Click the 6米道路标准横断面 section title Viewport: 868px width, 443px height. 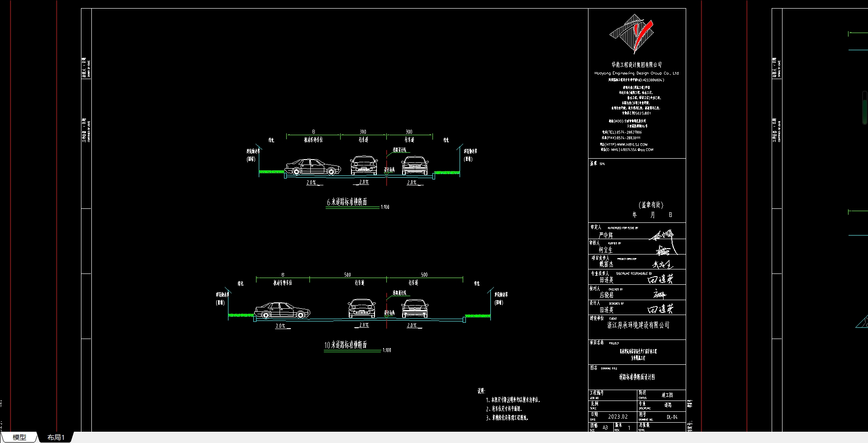347,202
